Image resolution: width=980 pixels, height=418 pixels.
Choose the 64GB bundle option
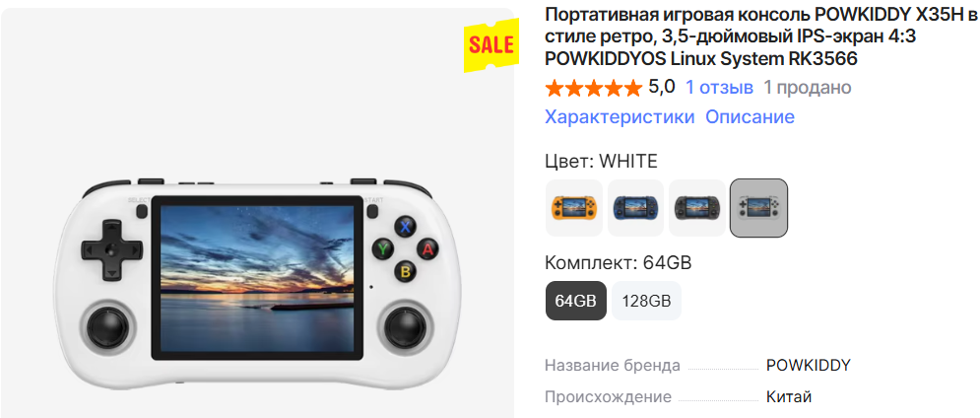575,301
